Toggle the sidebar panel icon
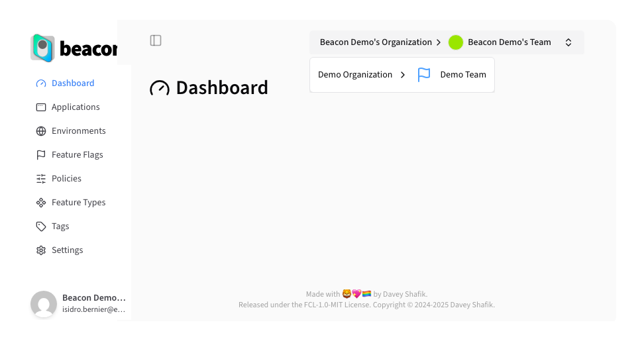Image resolution: width=644 pixels, height=353 pixels. point(156,40)
